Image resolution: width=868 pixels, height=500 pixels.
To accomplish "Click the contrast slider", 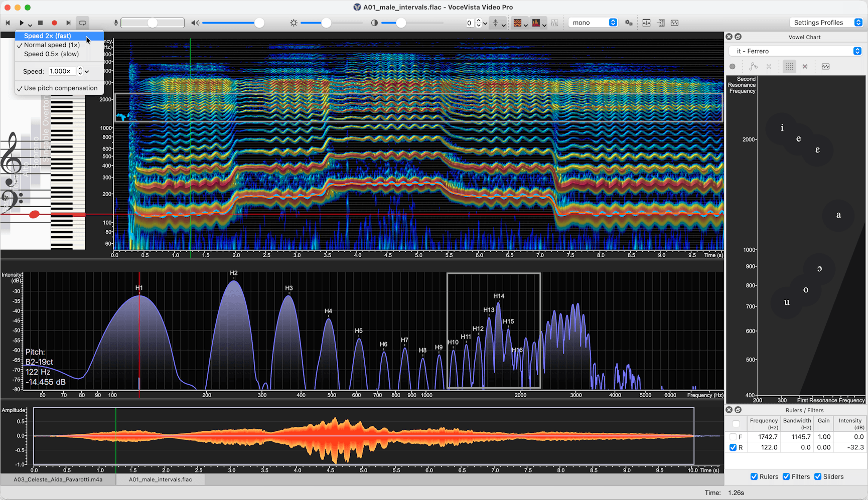I will coord(411,23).
